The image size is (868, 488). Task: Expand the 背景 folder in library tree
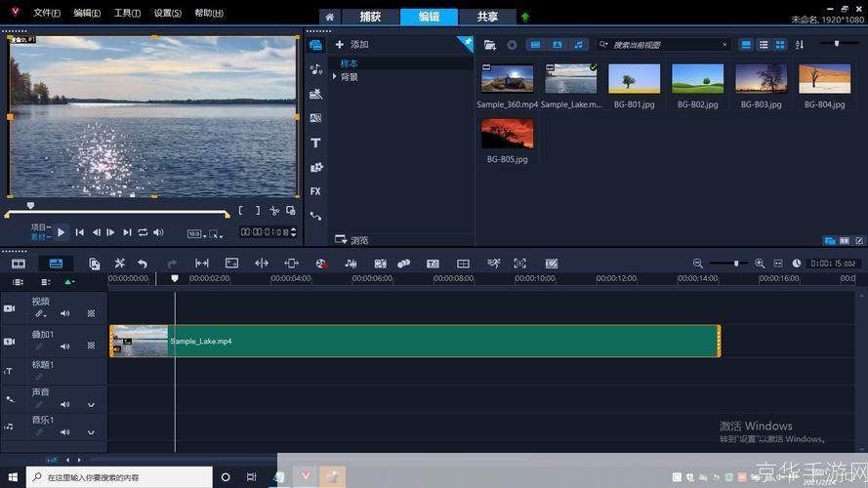pos(334,77)
